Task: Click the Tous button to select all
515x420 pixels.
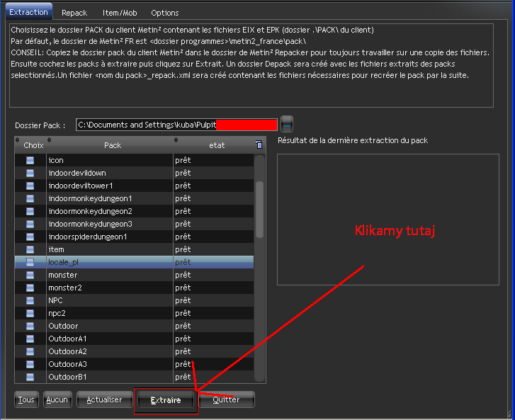Action: click(26, 399)
